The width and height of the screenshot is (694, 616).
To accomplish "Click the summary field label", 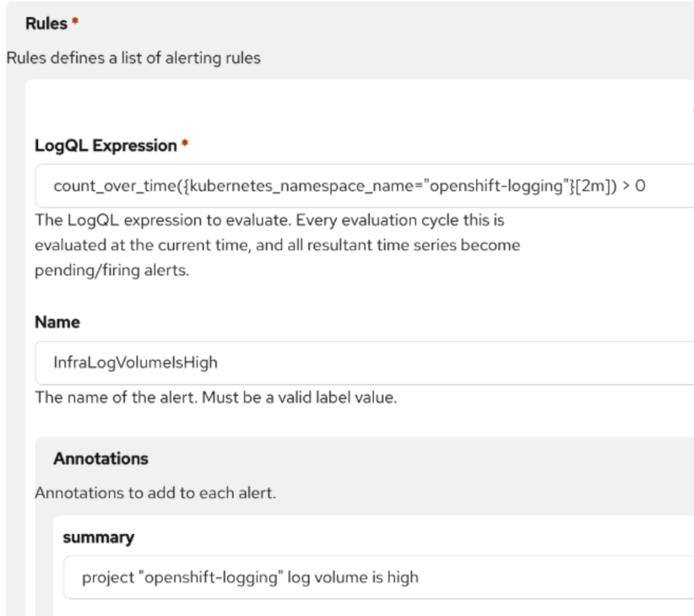I will 98,538.
